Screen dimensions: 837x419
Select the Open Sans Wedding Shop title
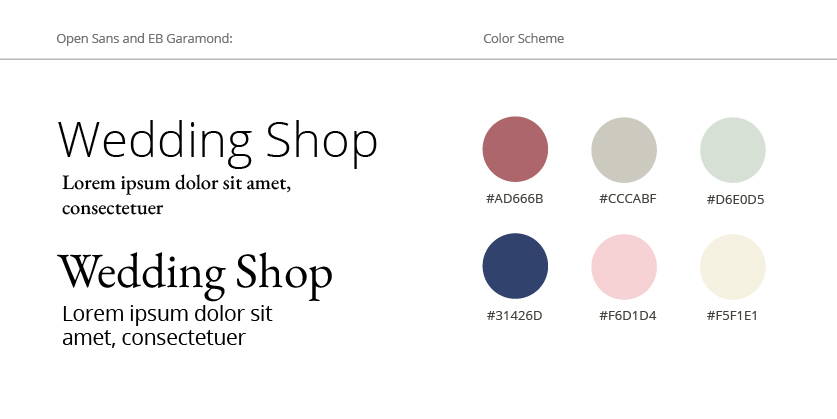click(218, 142)
